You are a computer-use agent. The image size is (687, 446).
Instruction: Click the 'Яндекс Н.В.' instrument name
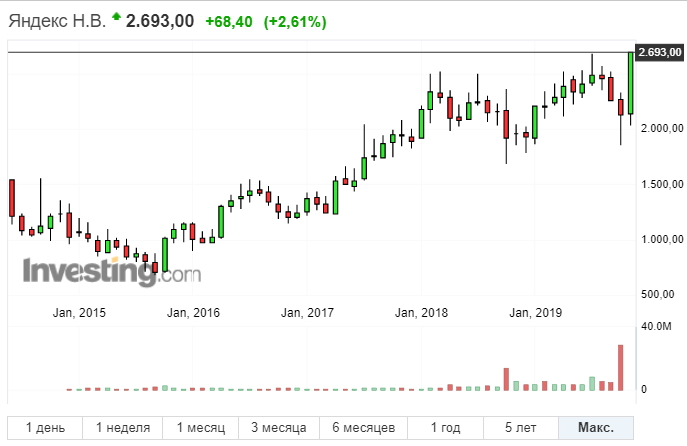tap(57, 21)
